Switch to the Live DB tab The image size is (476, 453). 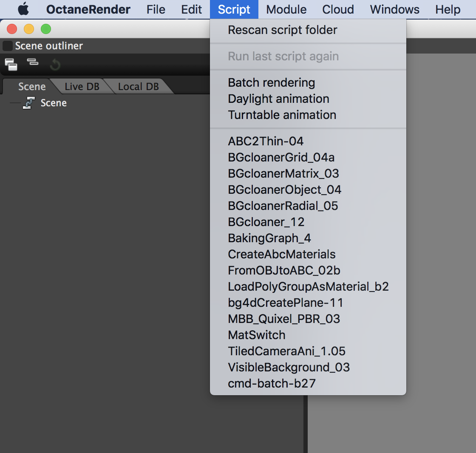82,87
